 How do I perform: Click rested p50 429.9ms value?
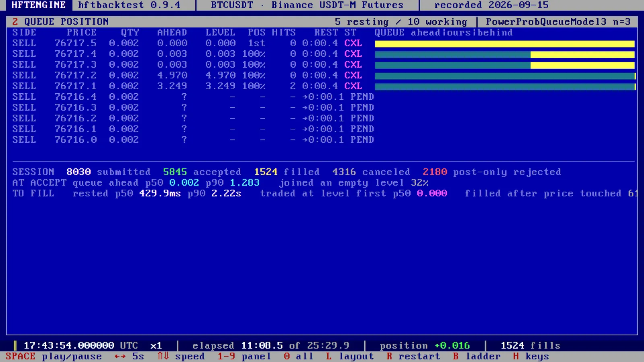160,193
